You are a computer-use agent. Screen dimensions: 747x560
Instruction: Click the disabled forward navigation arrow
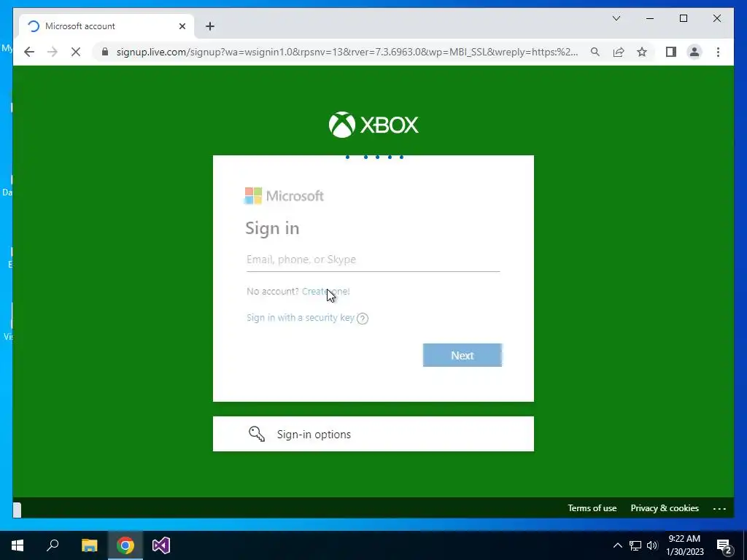pyautogui.click(x=53, y=52)
